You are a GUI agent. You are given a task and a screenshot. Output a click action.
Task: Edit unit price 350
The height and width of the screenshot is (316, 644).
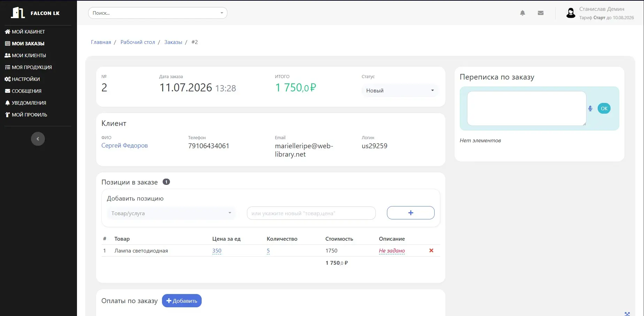[217, 251]
